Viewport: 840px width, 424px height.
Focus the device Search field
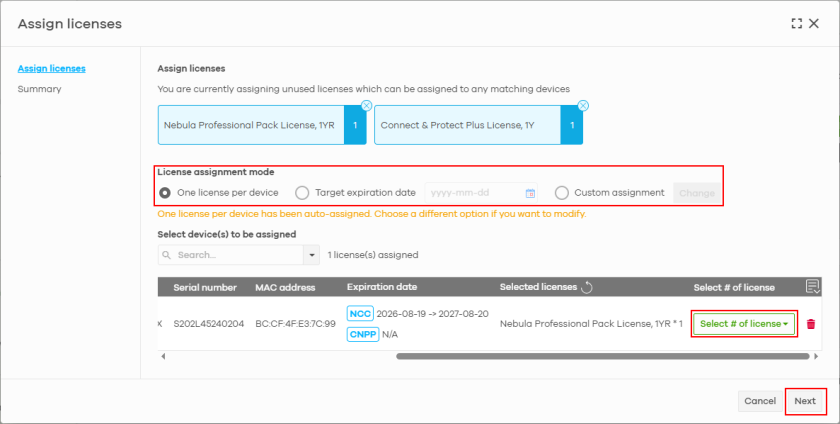(x=231, y=255)
